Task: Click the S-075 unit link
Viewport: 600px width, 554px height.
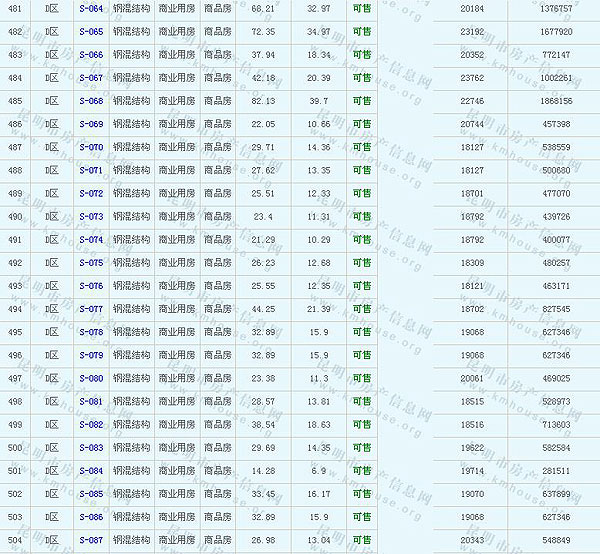Action: (90, 263)
